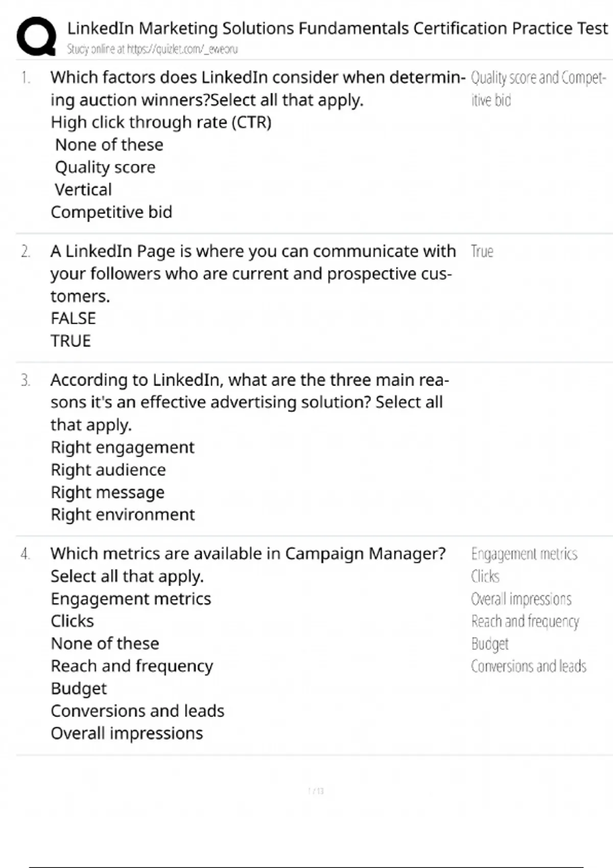Choose the 'Right audience' option
The image size is (613, 868).
click(108, 470)
